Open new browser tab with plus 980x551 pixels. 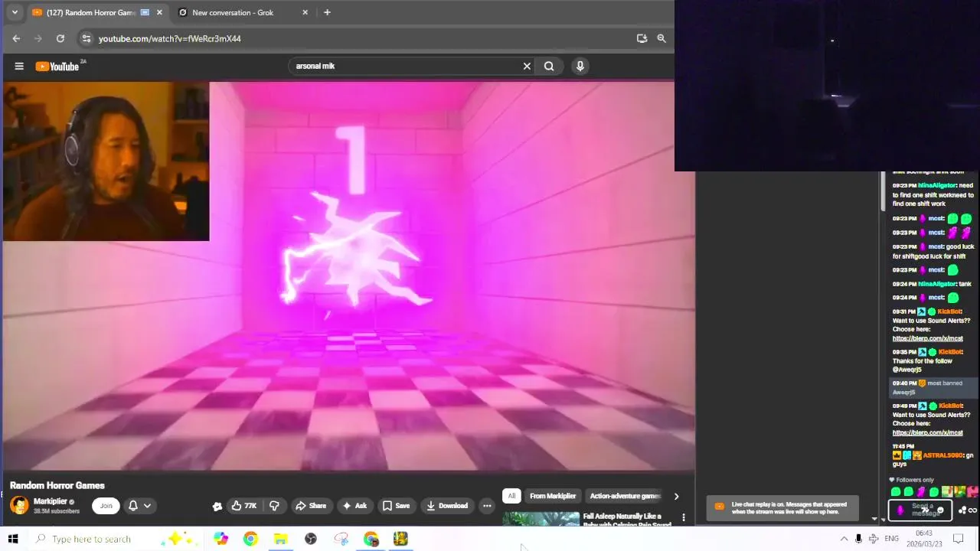[327, 12]
